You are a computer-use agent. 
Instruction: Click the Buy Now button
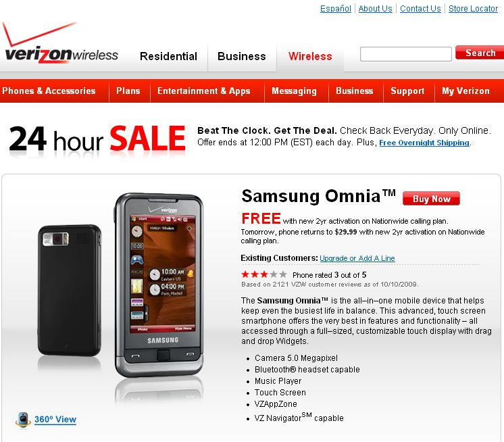coord(431,198)
